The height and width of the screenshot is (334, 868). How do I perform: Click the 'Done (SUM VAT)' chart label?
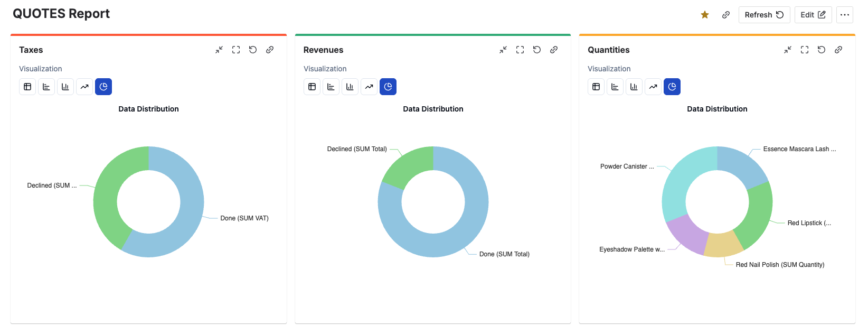(244, 218)
